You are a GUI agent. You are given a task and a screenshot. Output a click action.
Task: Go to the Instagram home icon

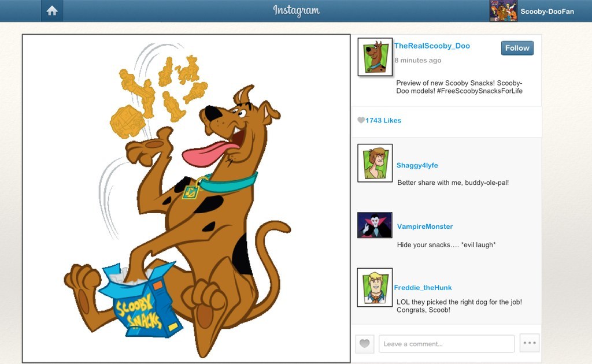[x=52, y=10]
